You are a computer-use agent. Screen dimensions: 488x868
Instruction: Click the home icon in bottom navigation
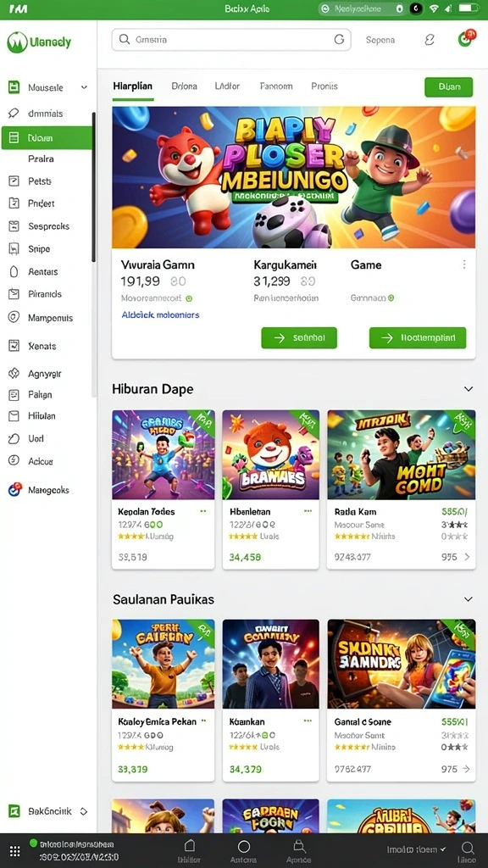(189, 846)
